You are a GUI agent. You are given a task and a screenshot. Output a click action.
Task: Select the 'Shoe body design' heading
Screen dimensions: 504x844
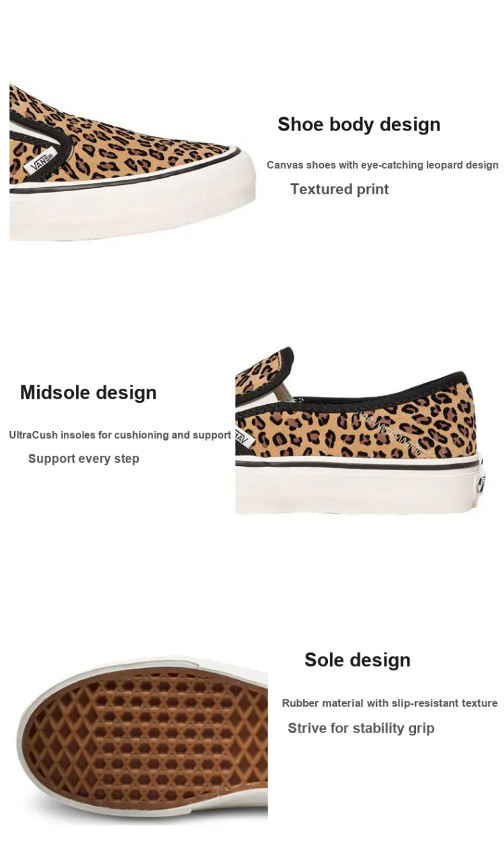(359, 124)
